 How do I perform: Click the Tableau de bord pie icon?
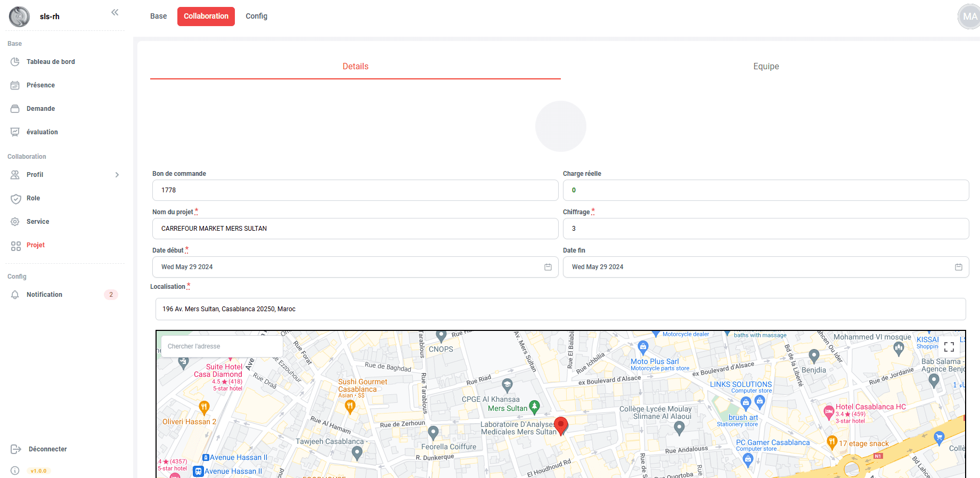pos(15,62)
